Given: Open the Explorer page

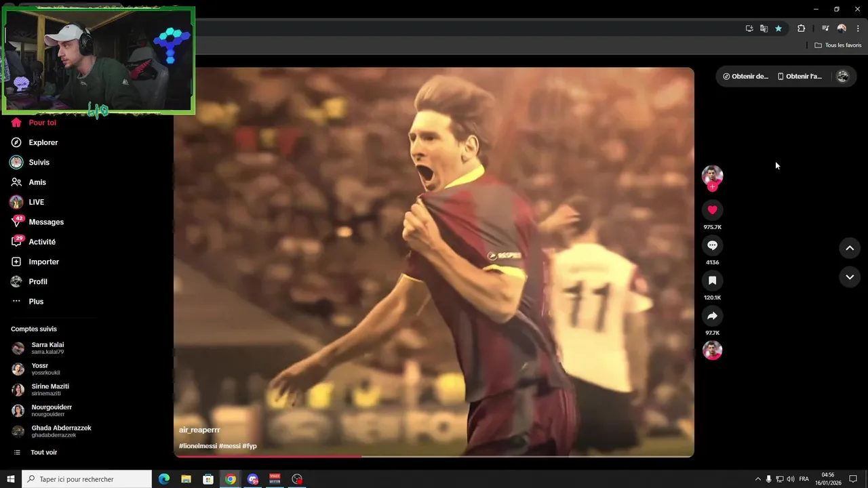Looking at the screenshot, I should pyautogui.click(x=35, y=142).
